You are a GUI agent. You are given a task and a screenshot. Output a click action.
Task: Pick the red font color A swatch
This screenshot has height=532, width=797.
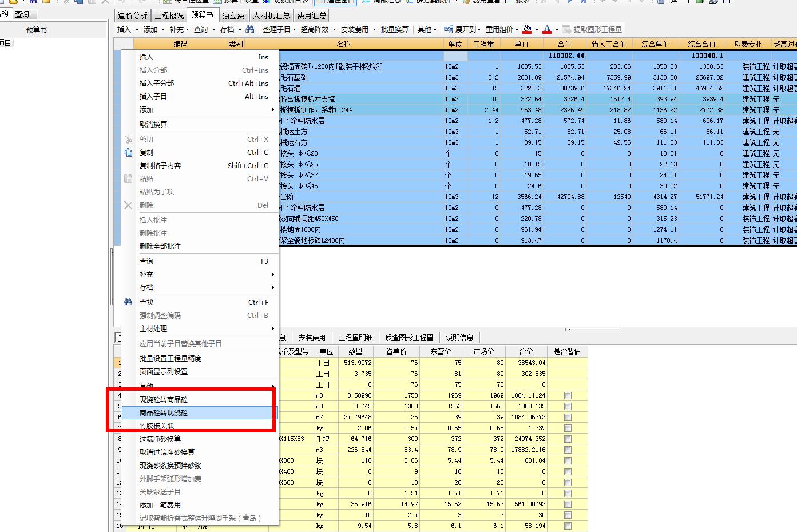tap(548, 29)
